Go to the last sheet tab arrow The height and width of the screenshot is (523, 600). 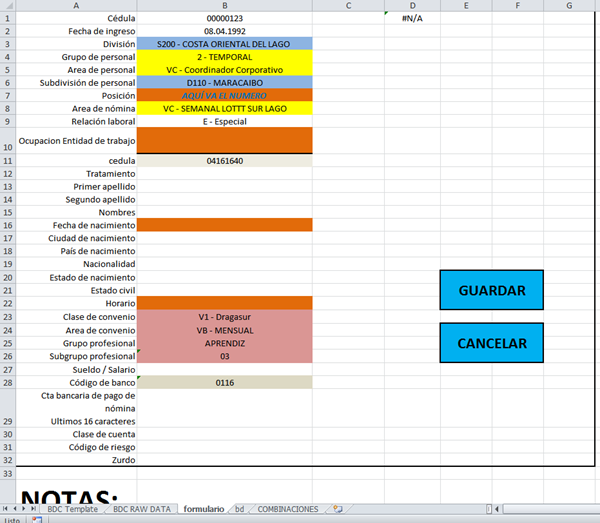click(33, 509)
